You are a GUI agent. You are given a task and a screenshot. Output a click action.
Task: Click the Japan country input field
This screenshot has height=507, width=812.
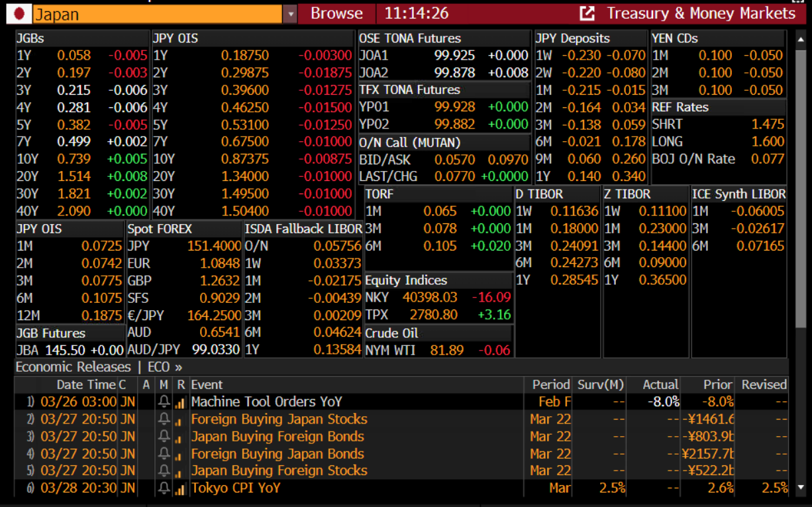tap(156, 14)
